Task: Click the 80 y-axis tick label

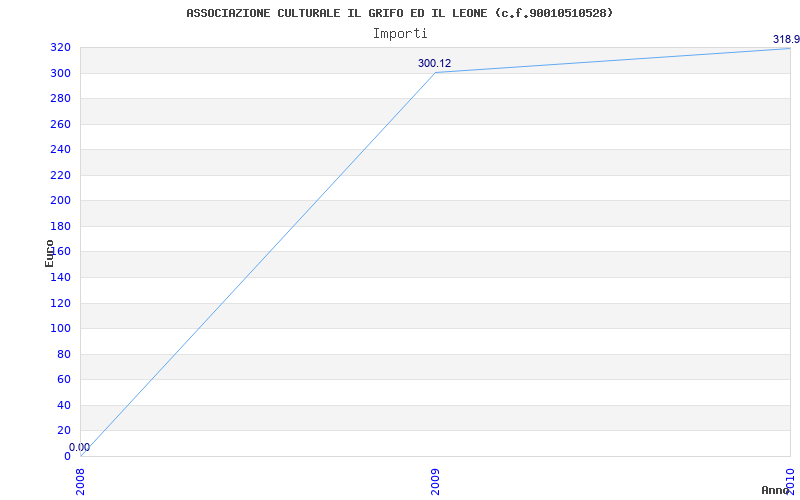Action: click(64, 354)
